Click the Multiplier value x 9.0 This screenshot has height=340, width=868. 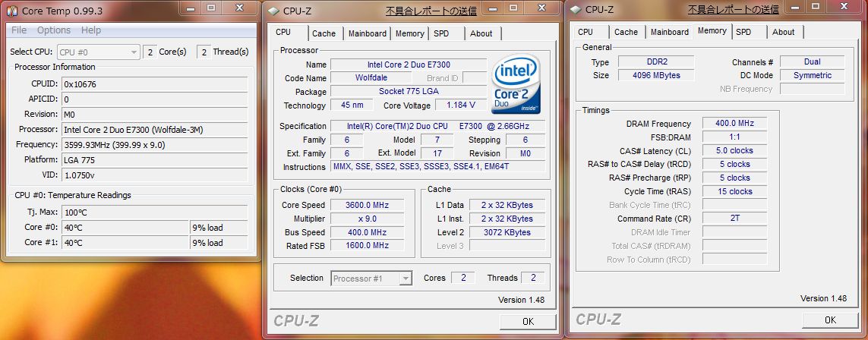[367, 219]
